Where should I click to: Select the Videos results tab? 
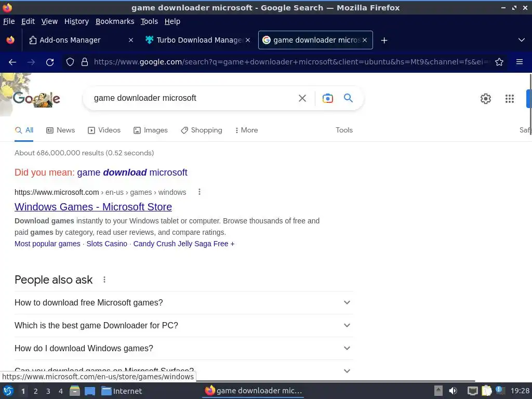pyautogui.click(x=104, y=130)
